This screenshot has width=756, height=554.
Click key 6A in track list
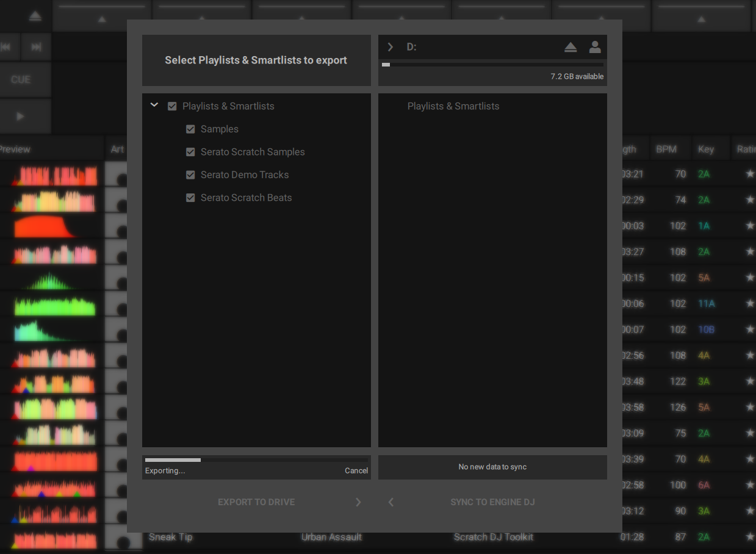[x=704, y=485]
